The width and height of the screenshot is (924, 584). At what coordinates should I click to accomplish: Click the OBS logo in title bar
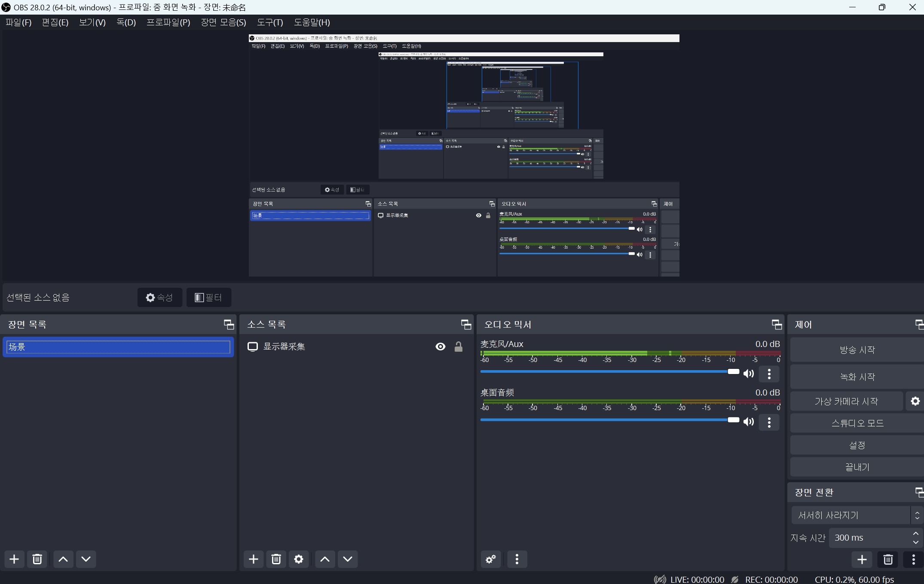(x=6, y=7)
